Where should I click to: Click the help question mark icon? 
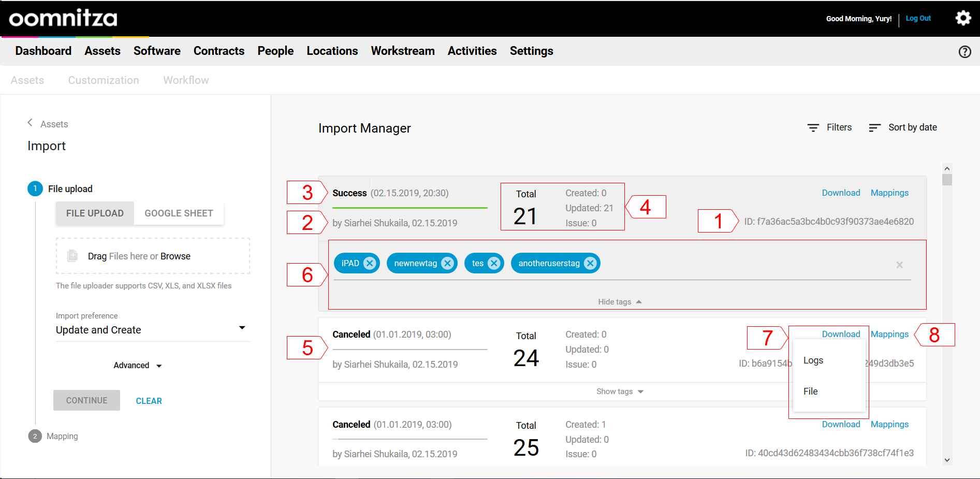[964, 52]
